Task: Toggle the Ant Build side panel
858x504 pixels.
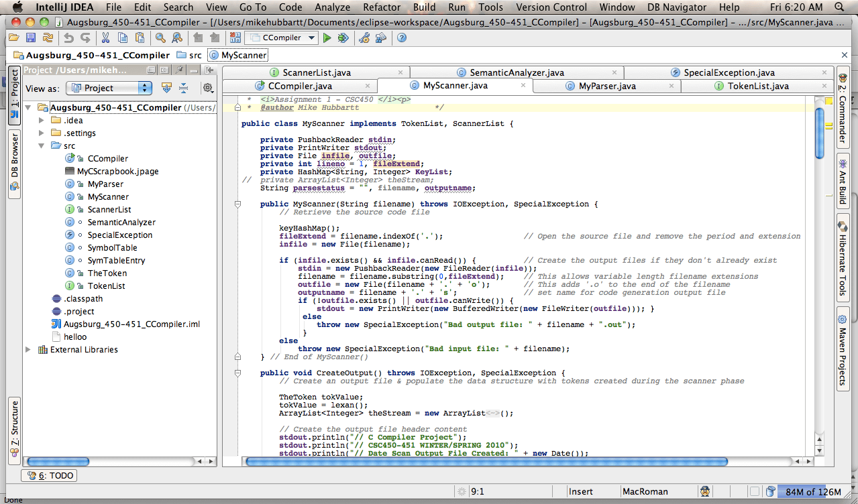Action: pyautogui.click(x=843, y=182)
